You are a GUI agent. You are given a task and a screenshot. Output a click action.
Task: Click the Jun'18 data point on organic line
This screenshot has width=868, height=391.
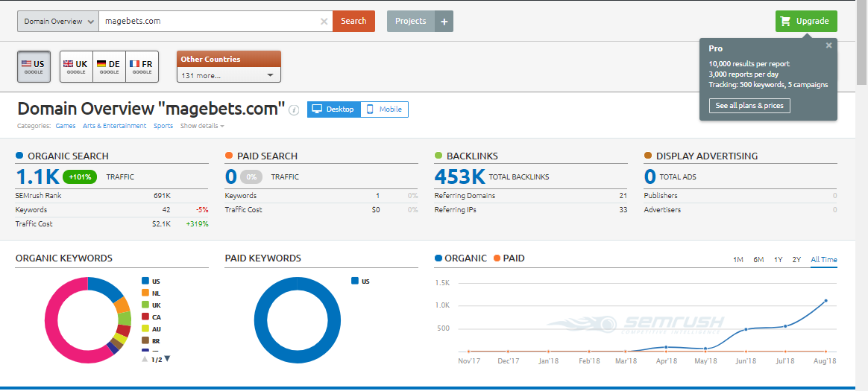click(746, 330)
